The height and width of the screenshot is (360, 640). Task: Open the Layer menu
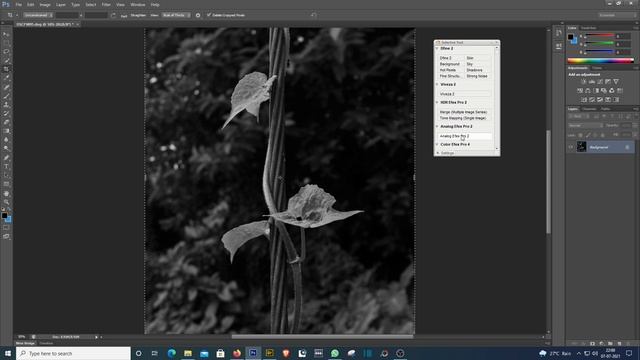[x=60, y=4]
